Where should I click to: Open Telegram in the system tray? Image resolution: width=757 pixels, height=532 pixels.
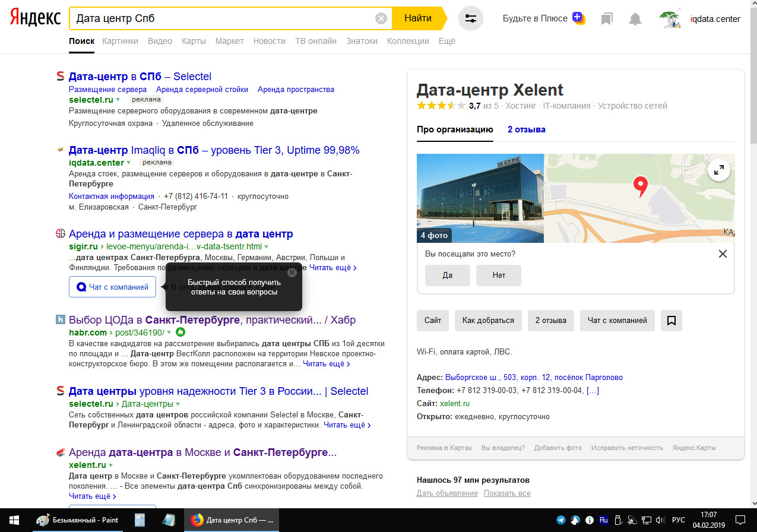point(561,520)
